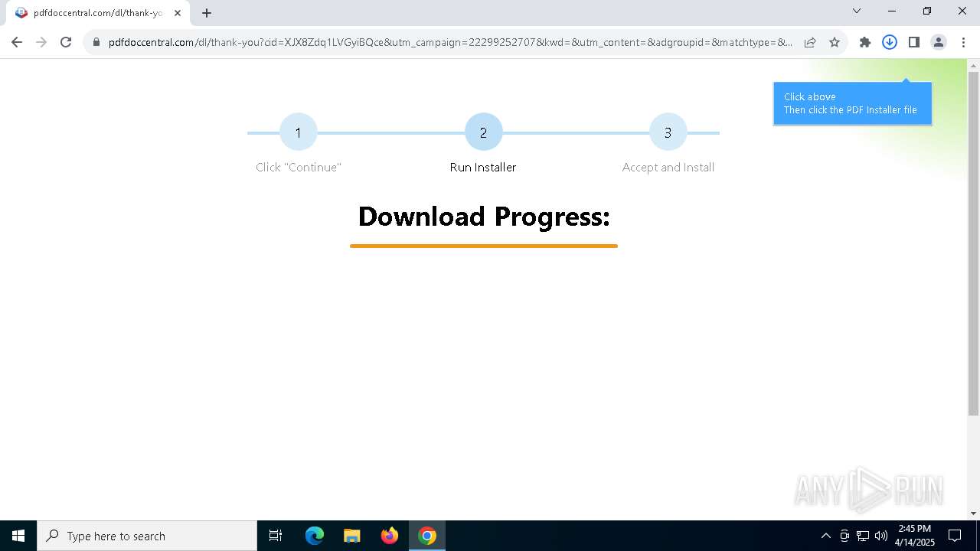This screenshot has width=980, height=551.
Task: Show hidden system tray icons
Action: [x=825, y=536]
